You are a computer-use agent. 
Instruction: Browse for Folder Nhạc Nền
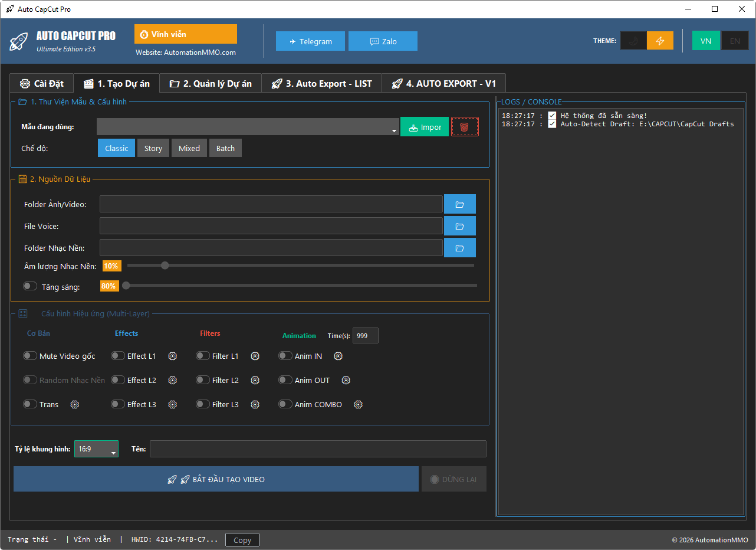460,248
